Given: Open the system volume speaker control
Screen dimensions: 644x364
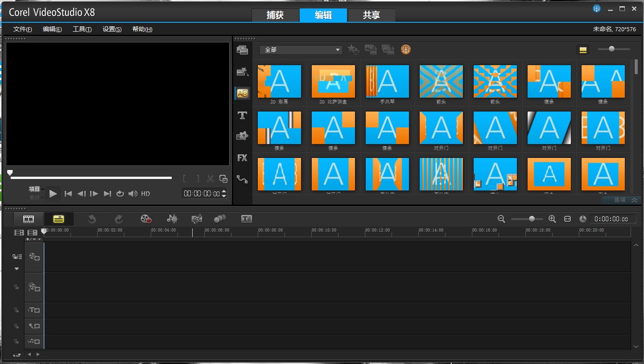Looking at the screenshot, I should coord(133,194).
